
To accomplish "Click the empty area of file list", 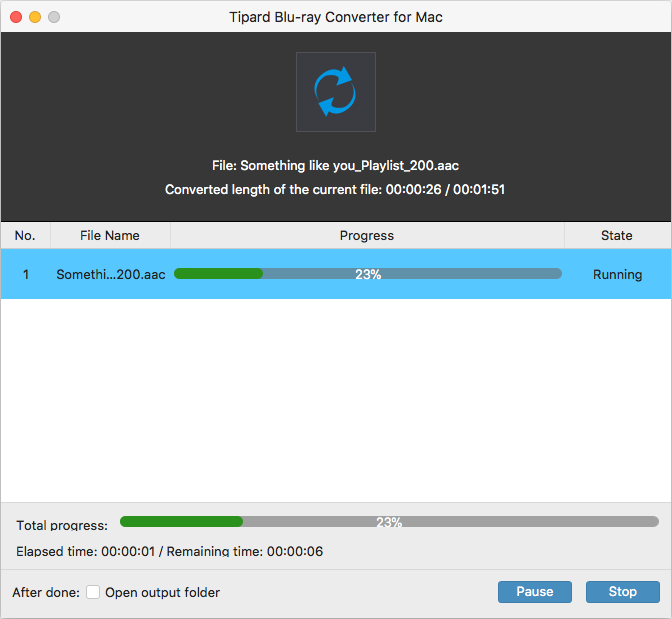I will 336,400.
